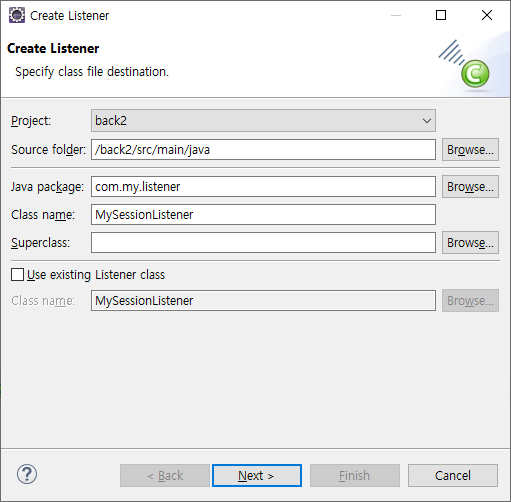This screenshot has height=502, width=511.
Task: Browse for the Superclass
Action: point(470,243)
